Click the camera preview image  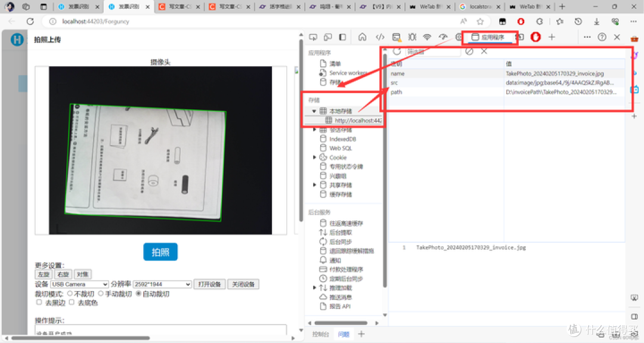pyautogui.click(x=160, y=150)
